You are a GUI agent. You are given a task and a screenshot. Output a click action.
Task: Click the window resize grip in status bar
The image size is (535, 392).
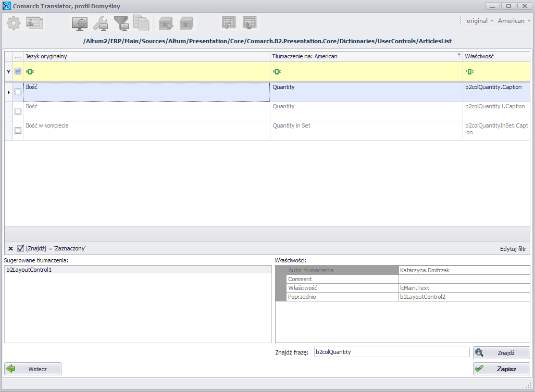coord(529,386)
